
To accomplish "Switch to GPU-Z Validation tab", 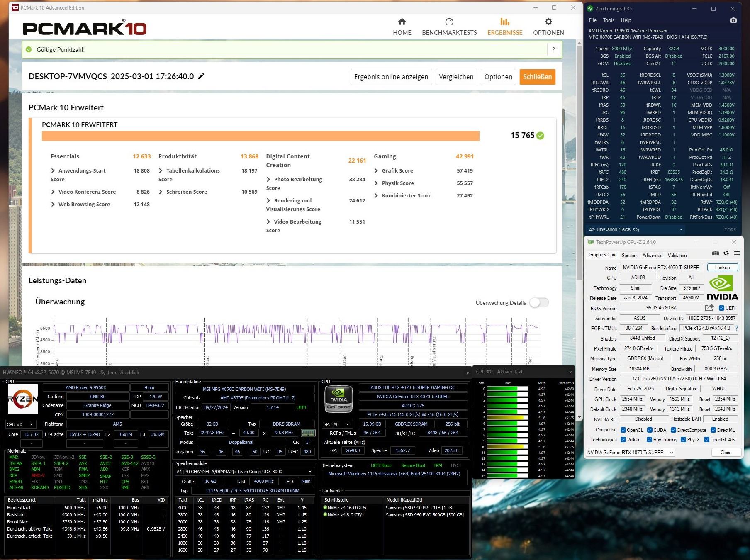I will coord(677,256).
